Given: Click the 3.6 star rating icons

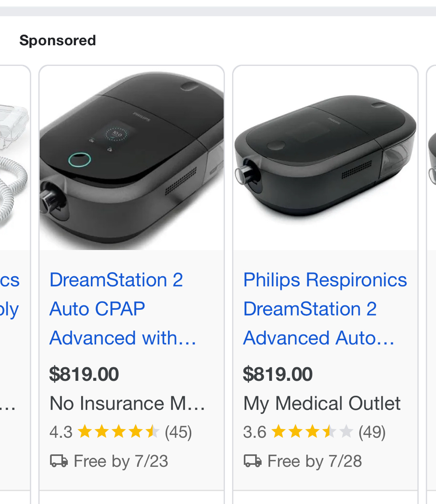Looking at the screenshot, I should point(312,432).
